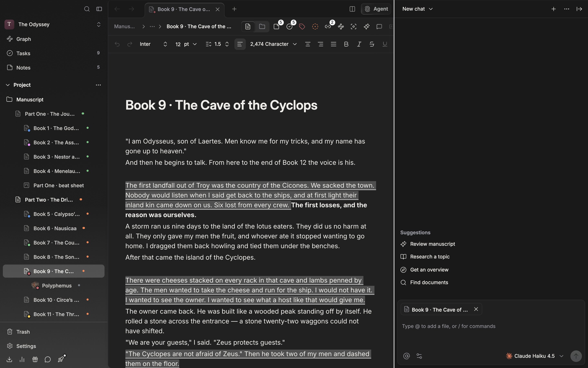This screenshot has height=368, width=588.
Task: Open the statistics bar chart icon
Action: click(22, 359)
